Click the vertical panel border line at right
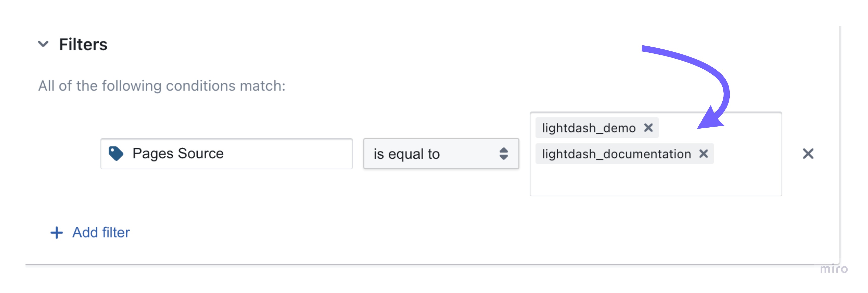The image size is (868, 293). pos(840,145)
